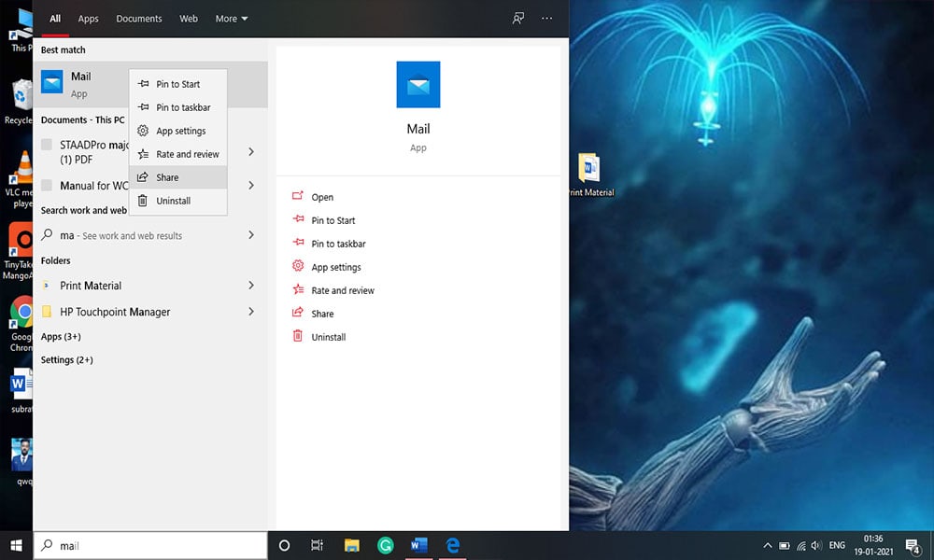Click the taskbar search box with mail
This screenshot has width=934, height=560.
(x=150, y=545)
